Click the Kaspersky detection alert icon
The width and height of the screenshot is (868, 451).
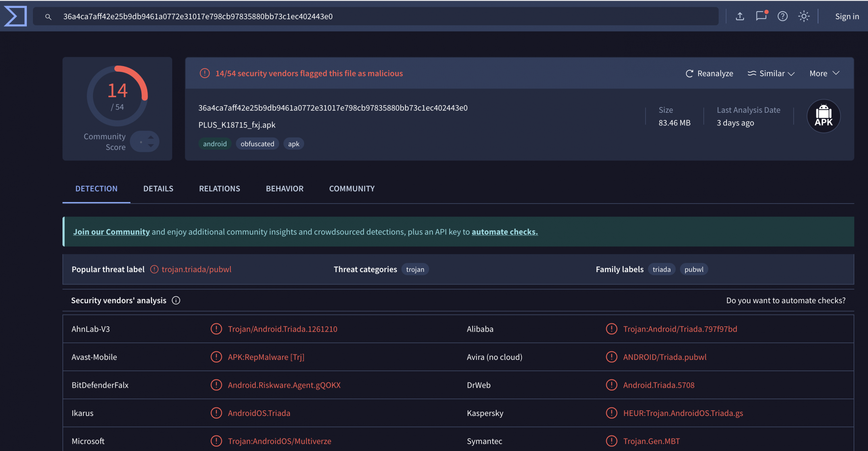(x=612, y=413)
